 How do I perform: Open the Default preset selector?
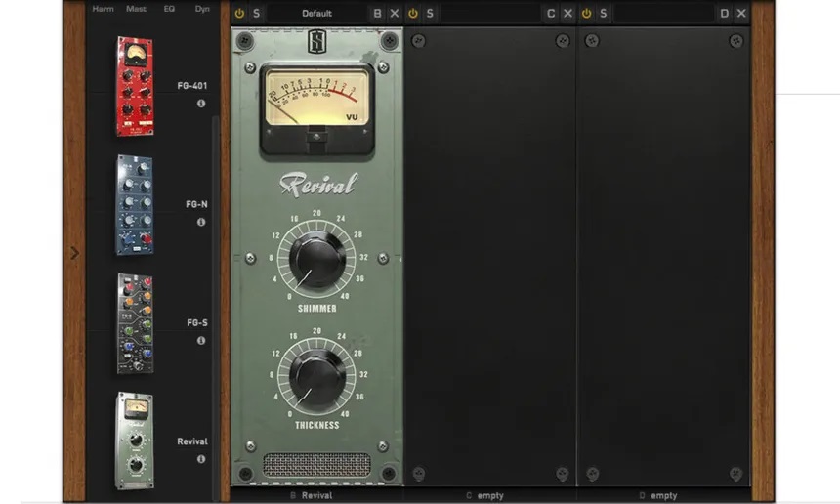click(x=316, y=14)
